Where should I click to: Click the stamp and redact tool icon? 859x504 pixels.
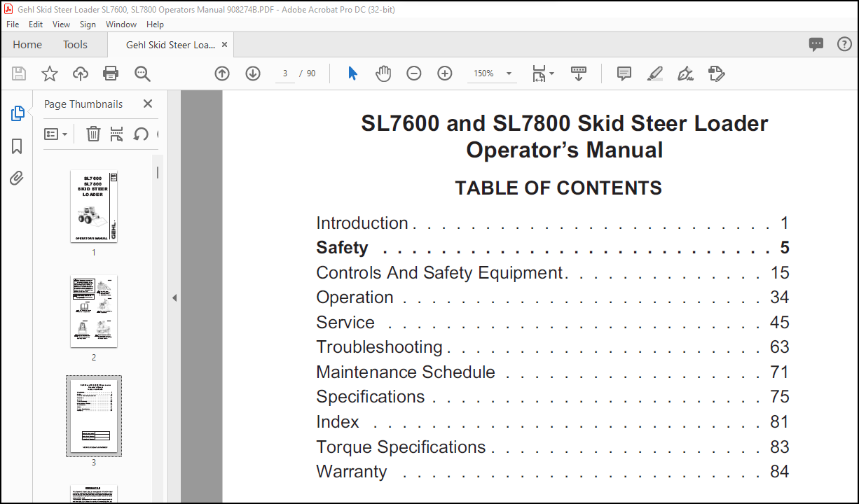(x=716, y=73)
